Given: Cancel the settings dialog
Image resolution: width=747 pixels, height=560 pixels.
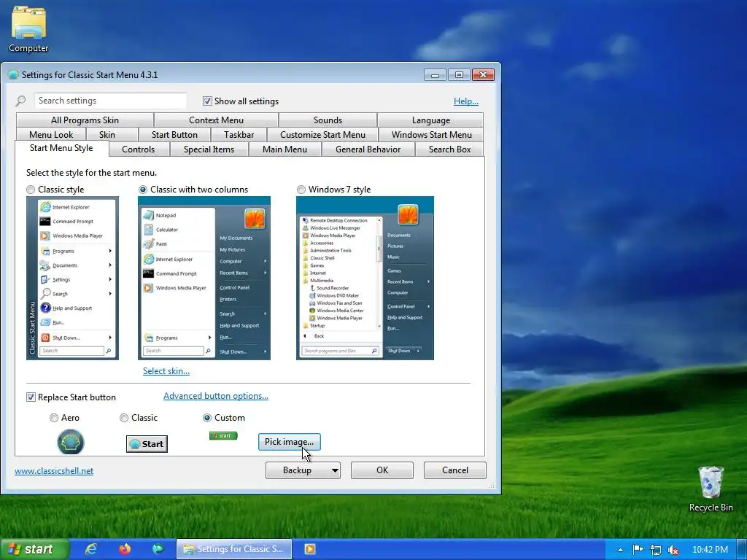Looking at the screenshot, I should (x=455, y=470).
